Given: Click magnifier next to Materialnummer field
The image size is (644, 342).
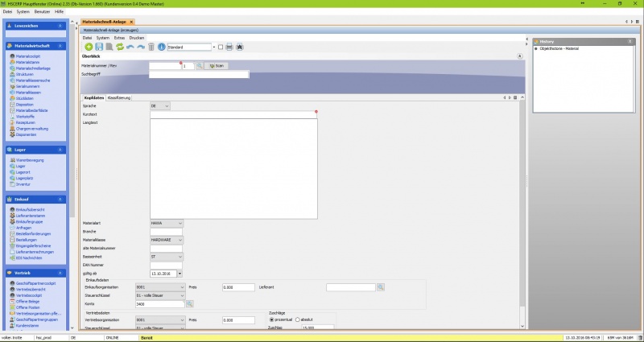Looking at the screenshot, I should (197, 65).
